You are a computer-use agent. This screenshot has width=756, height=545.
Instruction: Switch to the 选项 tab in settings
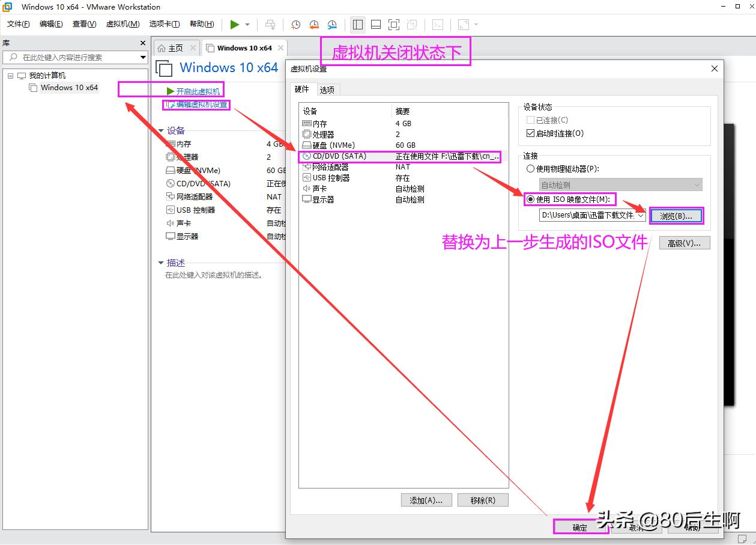(x=327, y=89)
